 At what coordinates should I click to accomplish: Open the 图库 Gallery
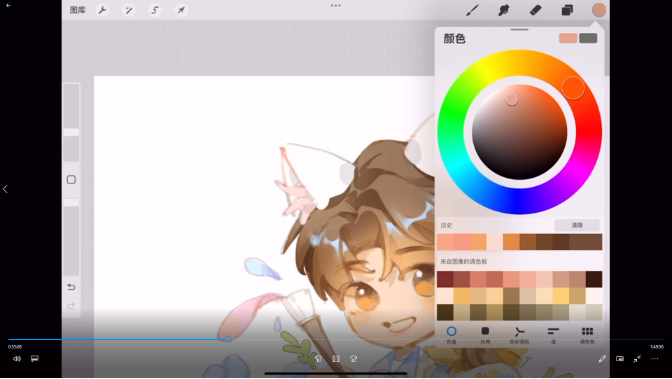tap(78, 10)
